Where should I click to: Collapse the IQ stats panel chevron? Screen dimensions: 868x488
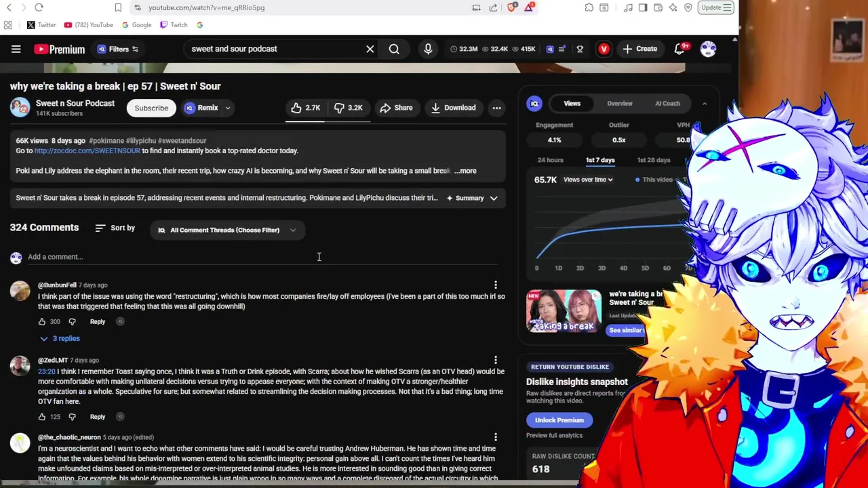pos(705,104)
